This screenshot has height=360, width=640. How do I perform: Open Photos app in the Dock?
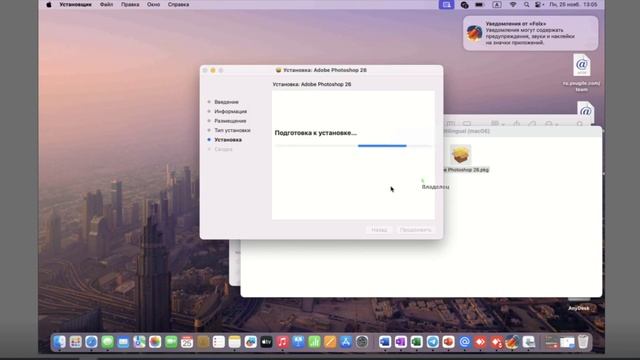click(155, 342)
